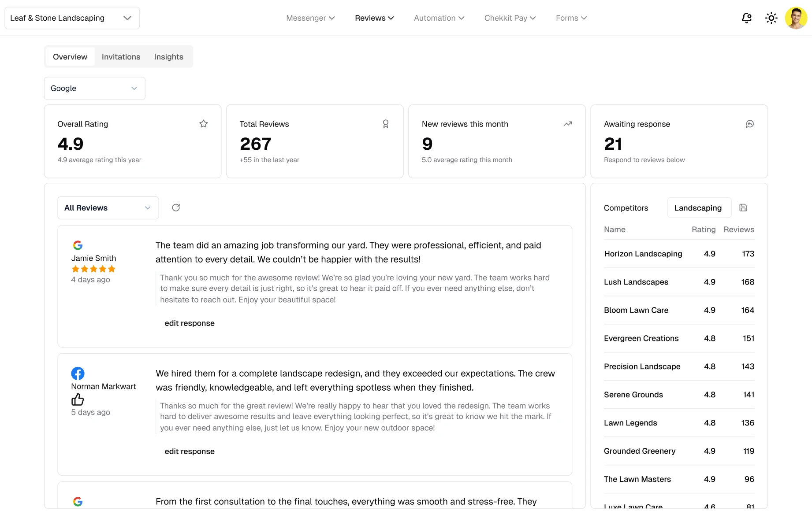Viewport: 812px width, 518px height.
Task: Open the notifications bell
Action: tap(746, 18)
